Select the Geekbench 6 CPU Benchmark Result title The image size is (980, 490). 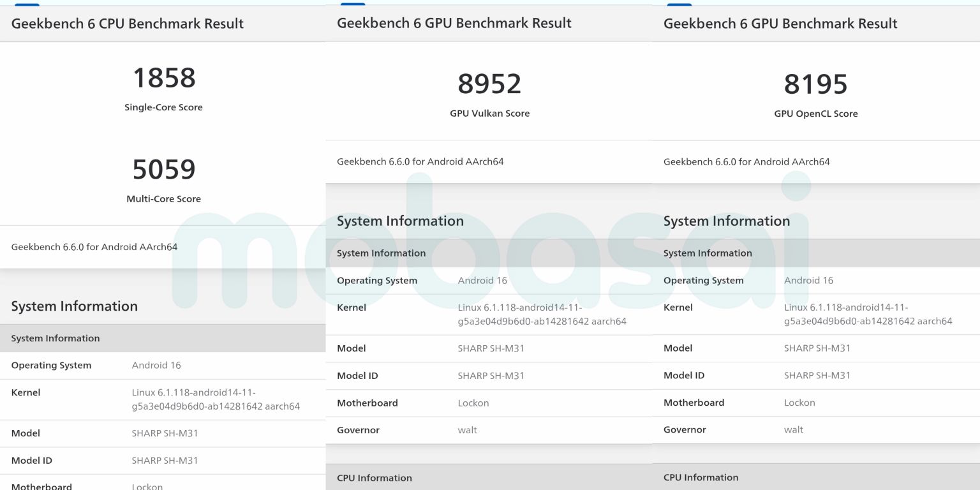point(127,24)
